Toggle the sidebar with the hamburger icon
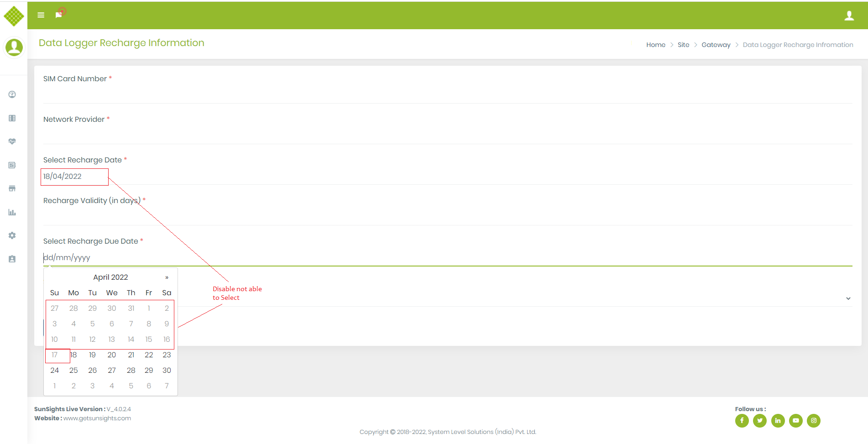The image size is (868, 444). (41, 15)
